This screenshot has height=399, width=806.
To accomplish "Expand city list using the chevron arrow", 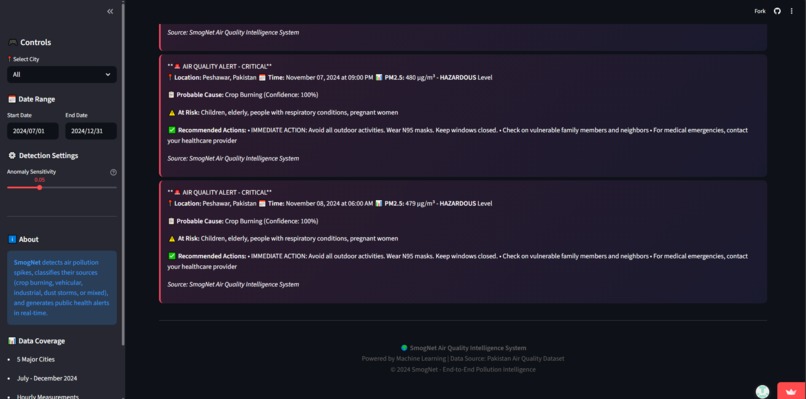I will (108, 75).
